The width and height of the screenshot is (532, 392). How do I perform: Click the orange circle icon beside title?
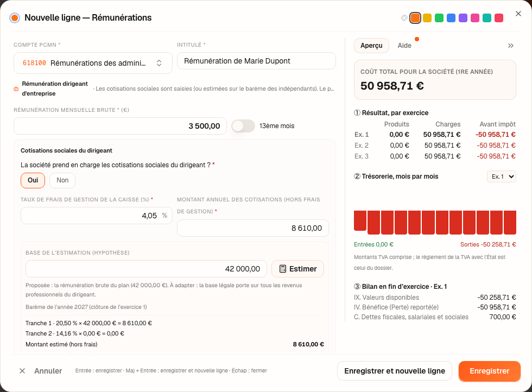coord(15,18)
